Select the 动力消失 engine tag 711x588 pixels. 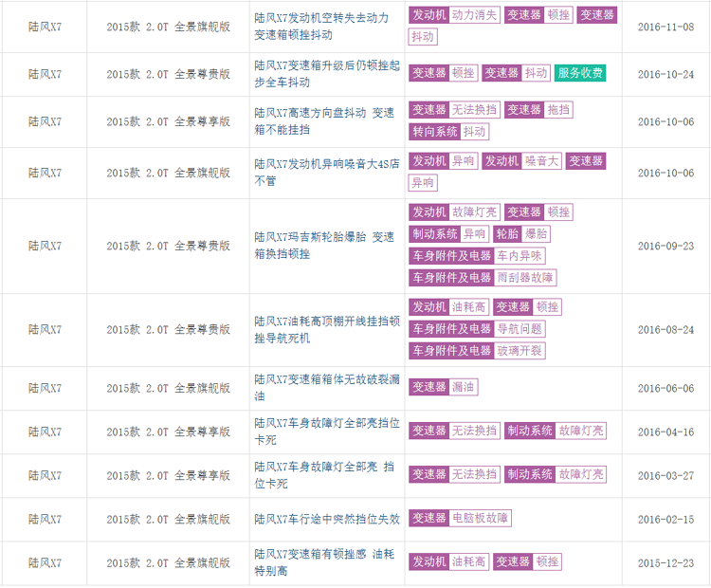[474, 15]
